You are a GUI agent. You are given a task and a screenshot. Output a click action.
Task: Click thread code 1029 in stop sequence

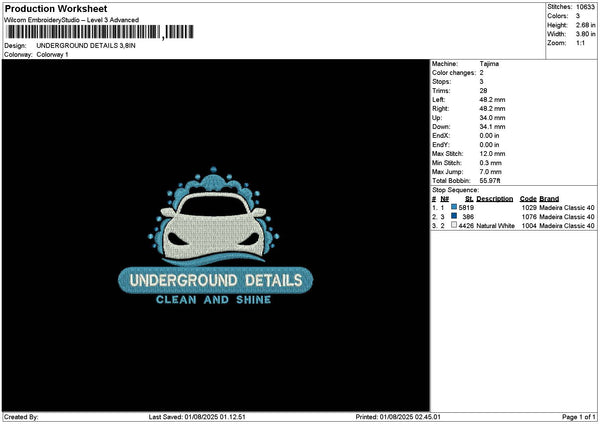(x=529, y=208)
